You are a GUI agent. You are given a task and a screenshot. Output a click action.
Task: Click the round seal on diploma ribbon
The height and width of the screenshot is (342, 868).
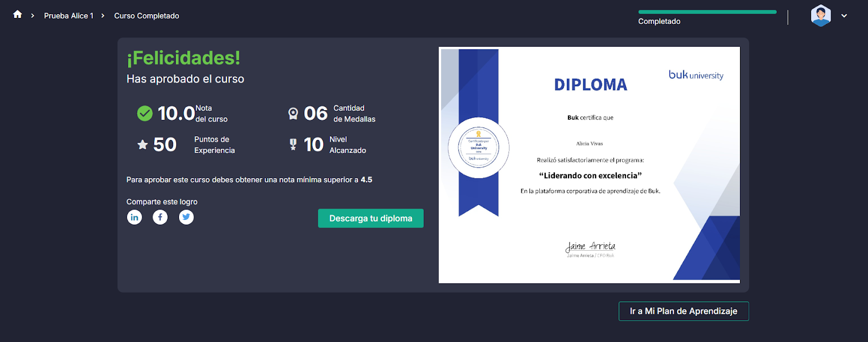coord(478,148)
